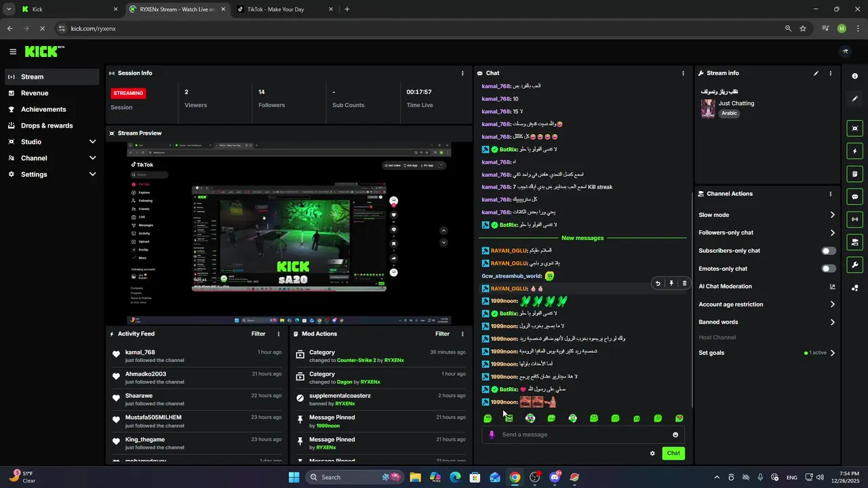Open AI Chat Moderation external link icon
This screenshot has width=868, height=488.
click(x=833, y=287)
